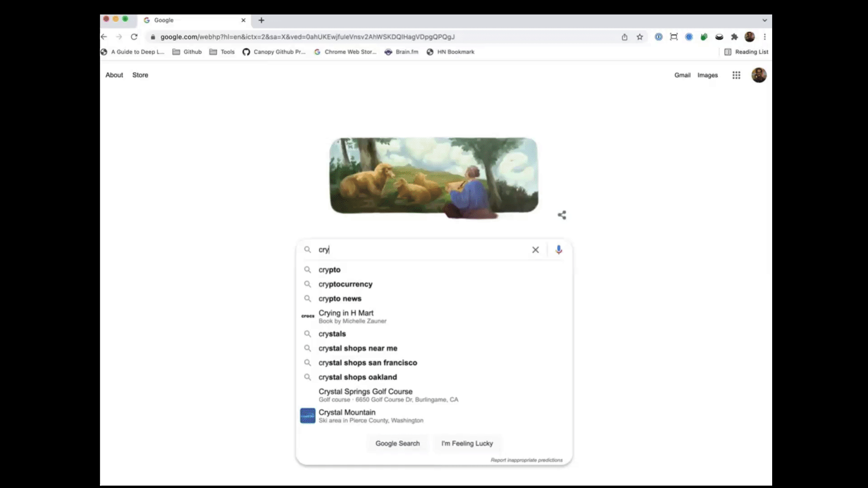The height and width of the screenshot is (488, 868).
Task: Click in the search box with 'cry'
Action: click(423, 250)
